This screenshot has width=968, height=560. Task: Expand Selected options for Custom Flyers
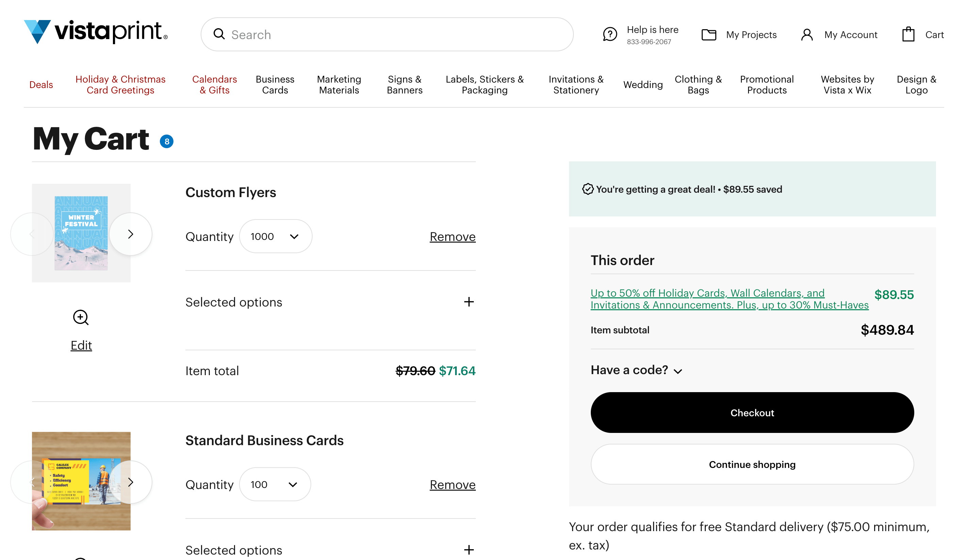(469, 302)
